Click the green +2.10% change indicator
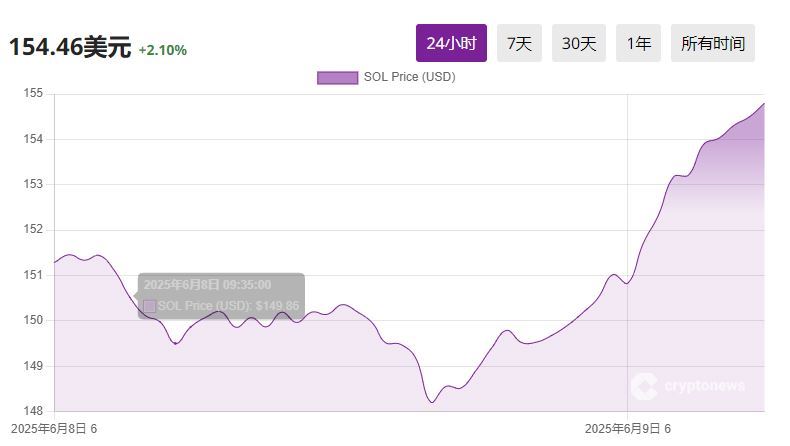This screenshot has height=446, width=790. tap(162, 50)
